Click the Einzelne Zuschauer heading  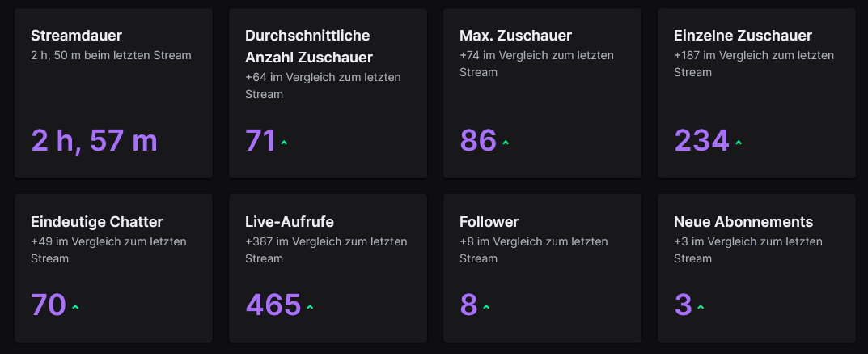(743, 36)
